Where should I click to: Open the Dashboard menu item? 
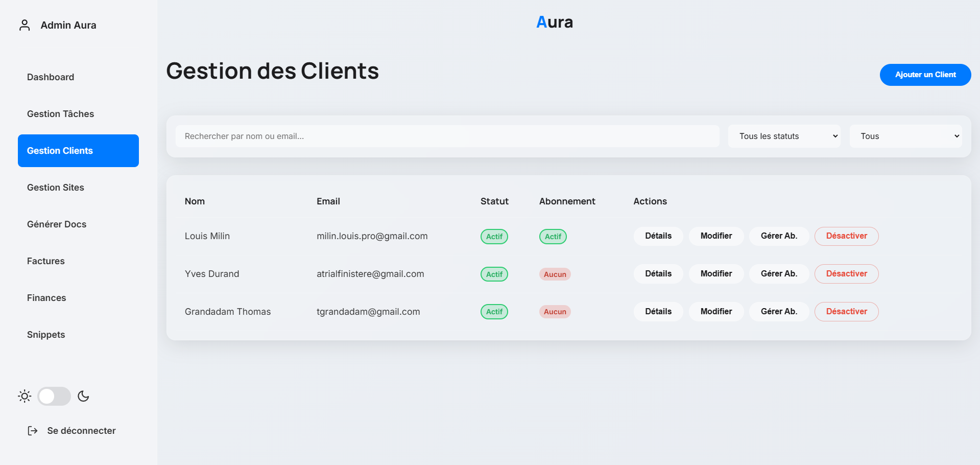(x=51, y=77)
